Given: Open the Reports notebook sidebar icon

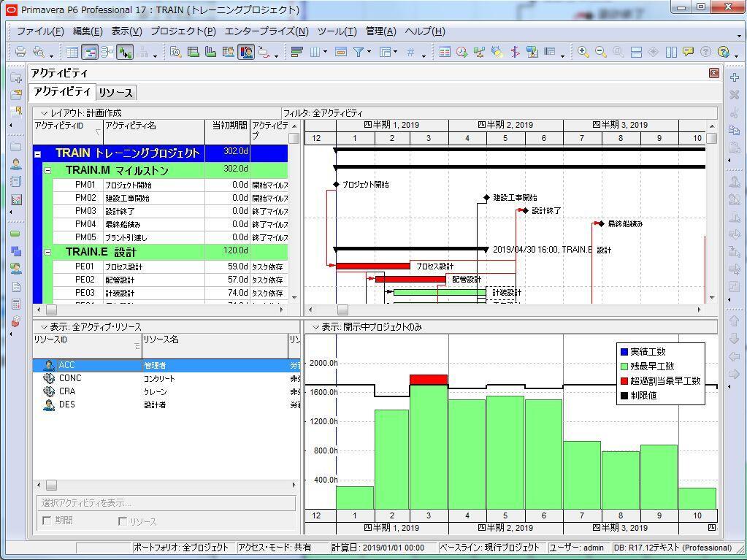Looking at the screenshot, I should click(16, 181).
